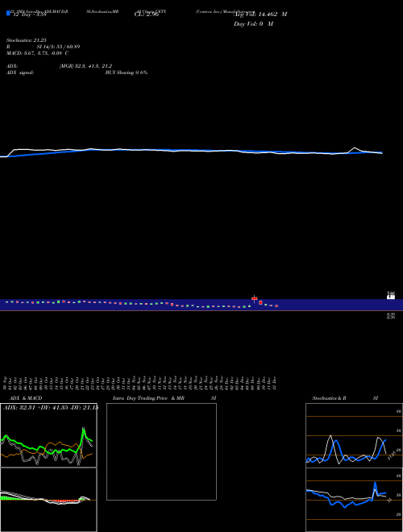Click the "12 Dec" date label on the axis
This screenshot has width=403, height=532.
274,383
